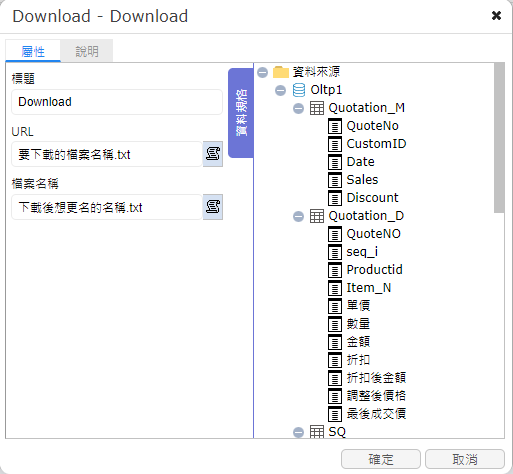
Task: Collapse the Quotation_D table node
Action: point(298,216)
